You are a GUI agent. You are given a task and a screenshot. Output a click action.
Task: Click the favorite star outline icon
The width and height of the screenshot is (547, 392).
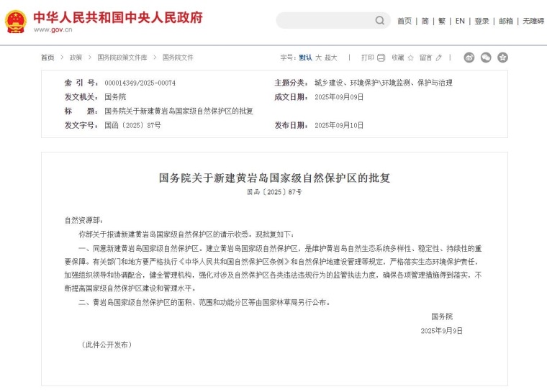click(x=410, y=58)
